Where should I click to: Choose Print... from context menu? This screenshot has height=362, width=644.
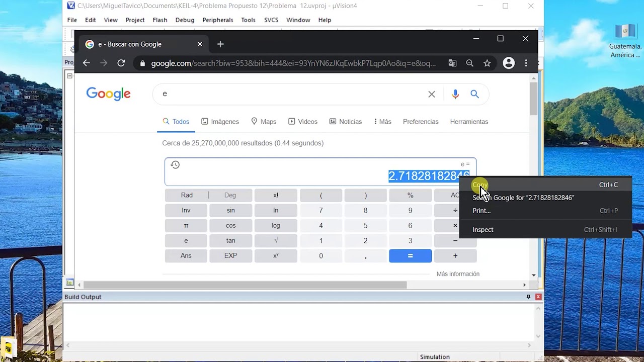pos(545,211)
